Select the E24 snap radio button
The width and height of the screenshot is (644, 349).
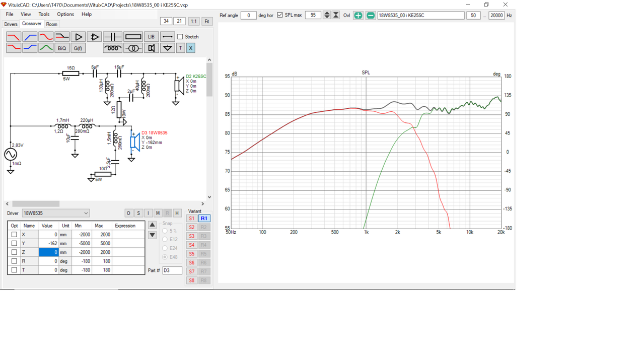(x=165, y=248)
